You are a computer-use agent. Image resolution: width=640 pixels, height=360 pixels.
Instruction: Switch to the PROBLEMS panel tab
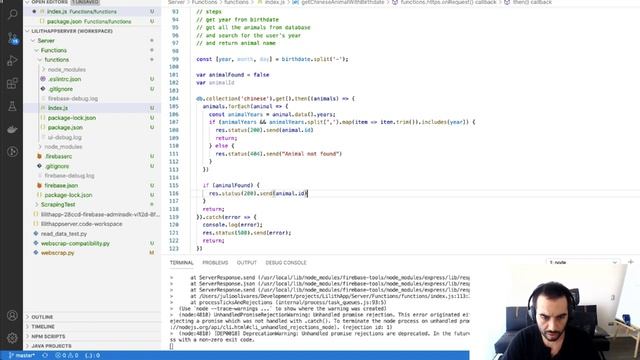pyautogui.click(x=215, y=263)
